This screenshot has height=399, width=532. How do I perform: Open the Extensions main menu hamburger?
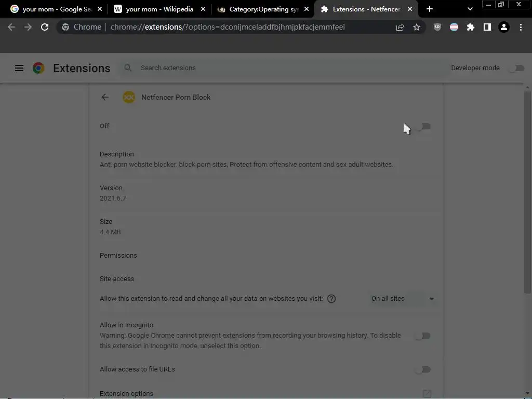[19, 68]
